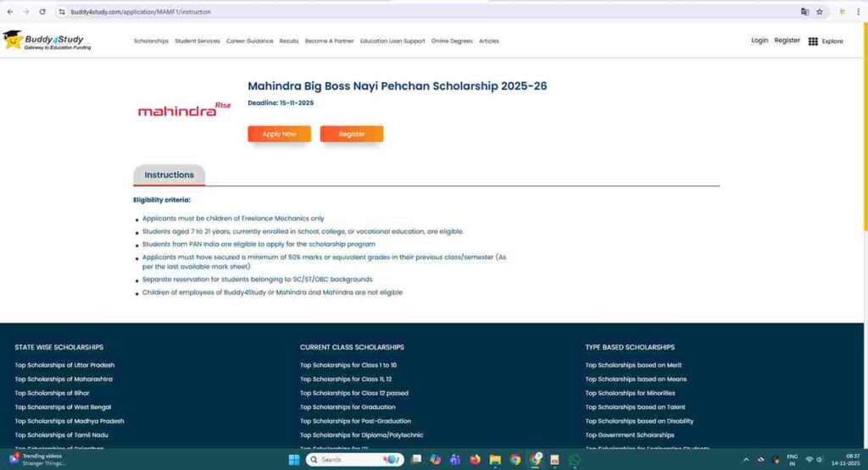Click the 'Deadline: 15-11-2025' text
The image size is (868, 470).
(281, 102)
